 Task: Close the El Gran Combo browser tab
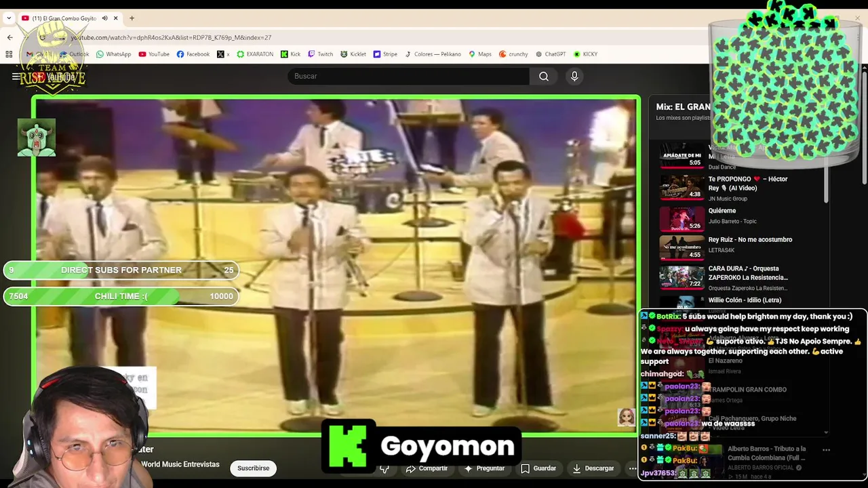116,18
